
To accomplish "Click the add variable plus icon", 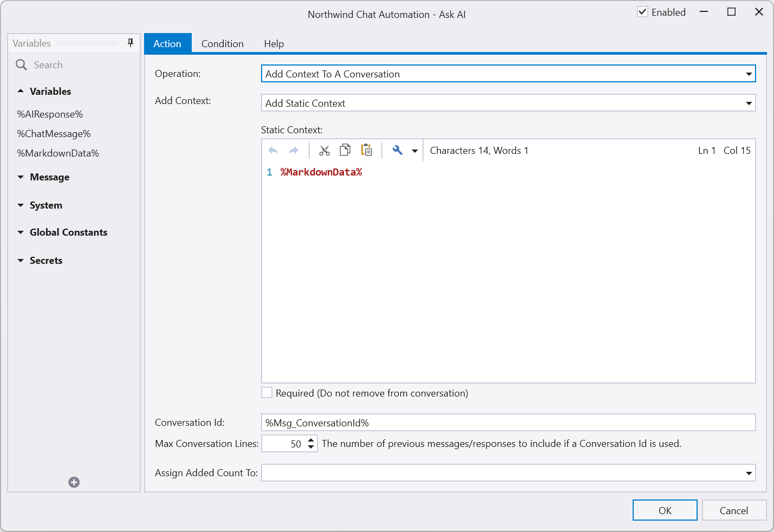I will (74, 482).
